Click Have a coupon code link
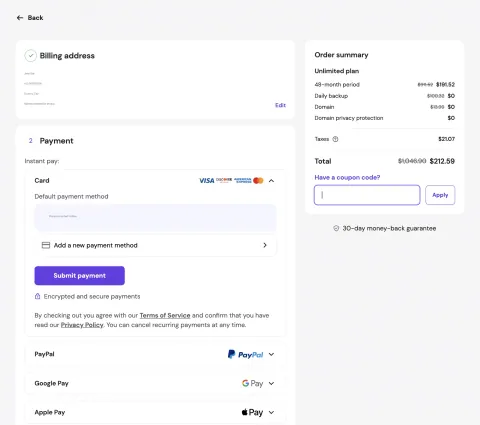 tap(347, 177)
